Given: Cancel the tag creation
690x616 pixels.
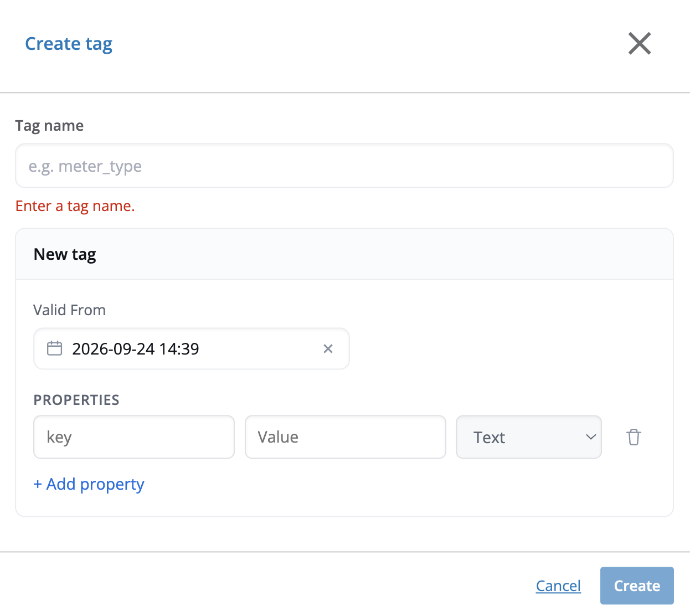Looking at the screenshot, I should (x=558, y=586).
